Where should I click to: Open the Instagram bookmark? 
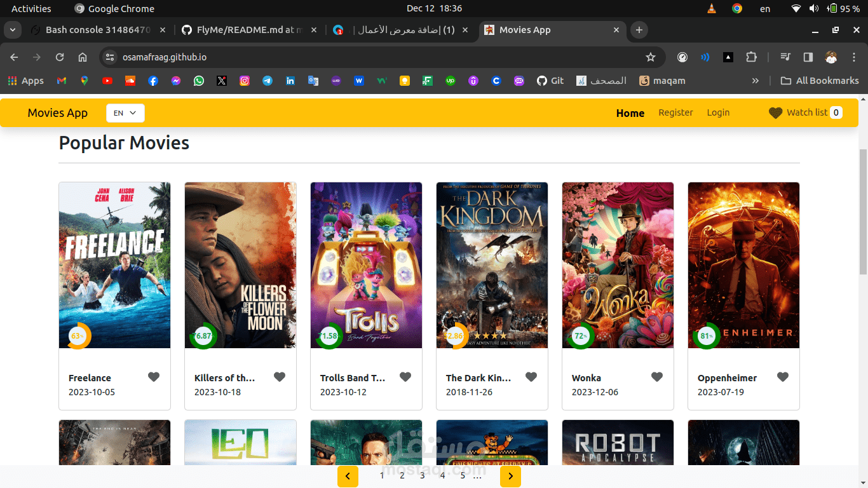pos(245,81)
